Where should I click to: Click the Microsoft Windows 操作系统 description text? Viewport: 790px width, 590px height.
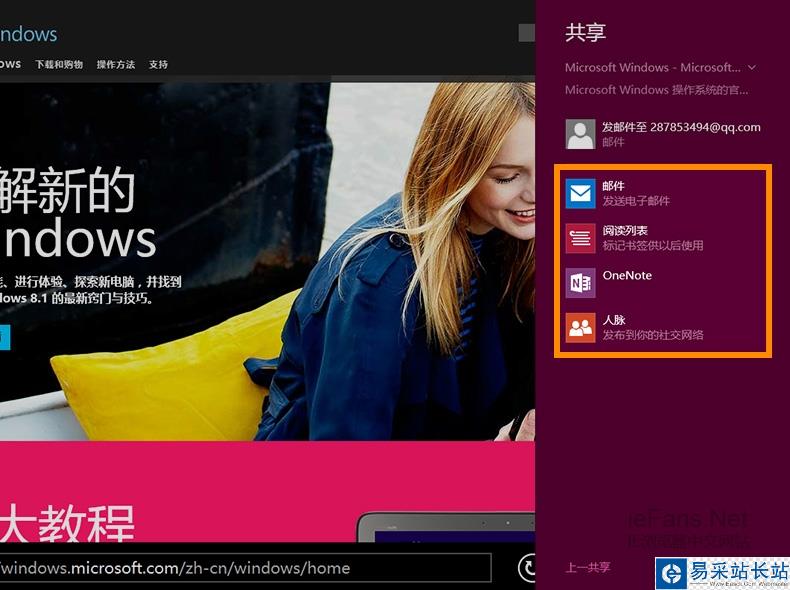click(656, 90)
